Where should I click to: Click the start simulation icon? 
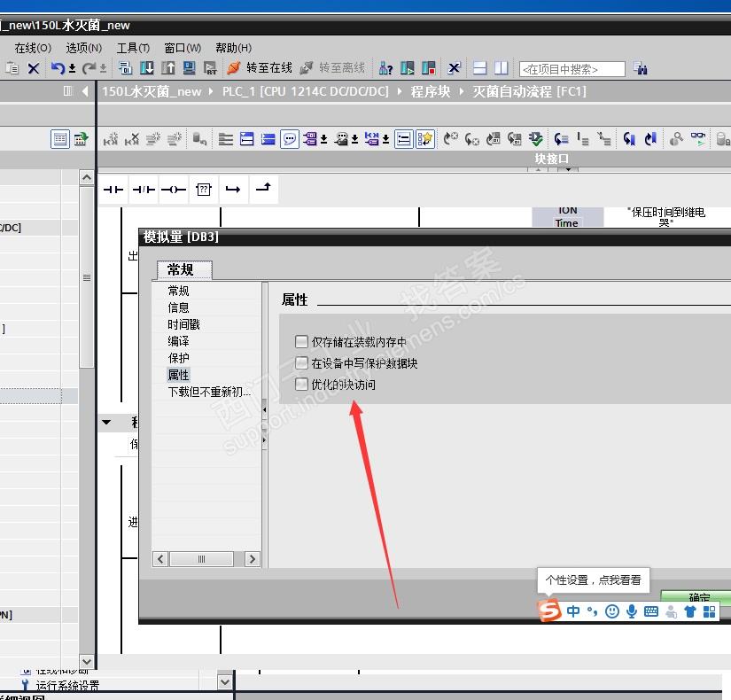point(190,68)
